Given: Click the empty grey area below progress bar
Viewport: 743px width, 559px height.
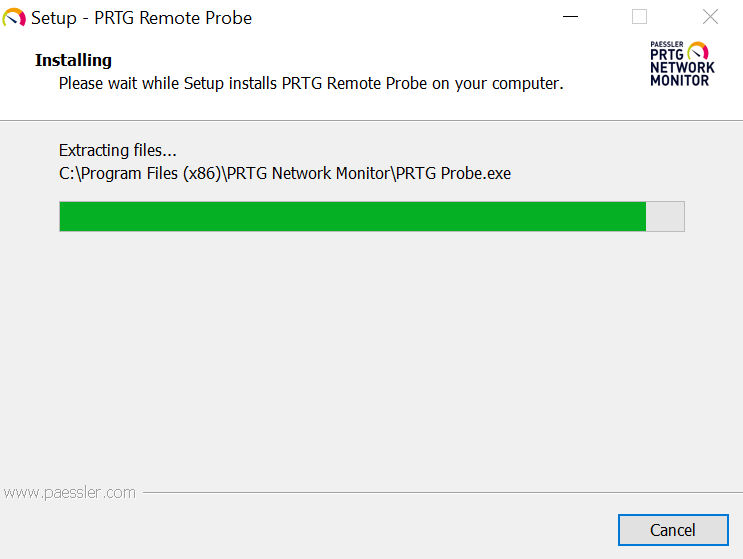Looking at the screenshot, I should click(371, 360).
